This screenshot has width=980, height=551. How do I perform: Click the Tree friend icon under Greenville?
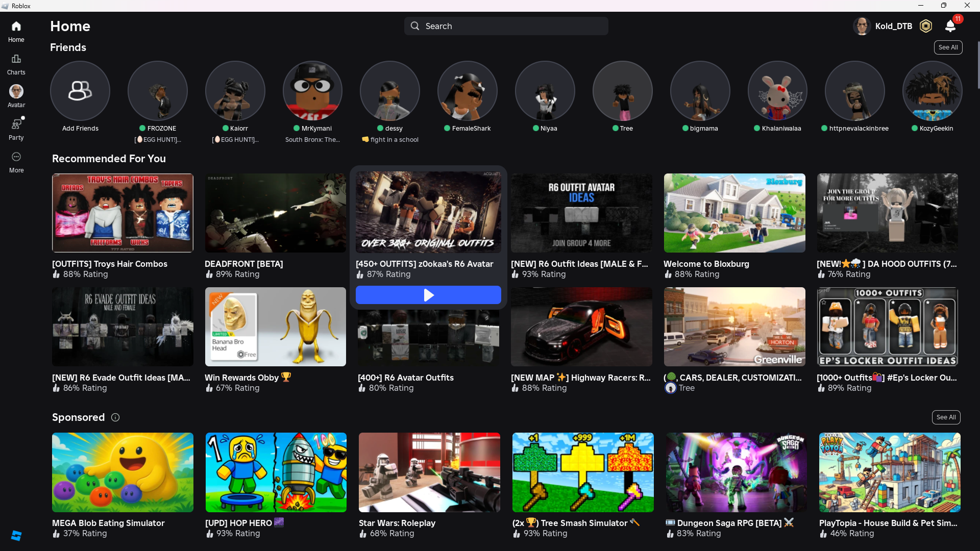671,388
